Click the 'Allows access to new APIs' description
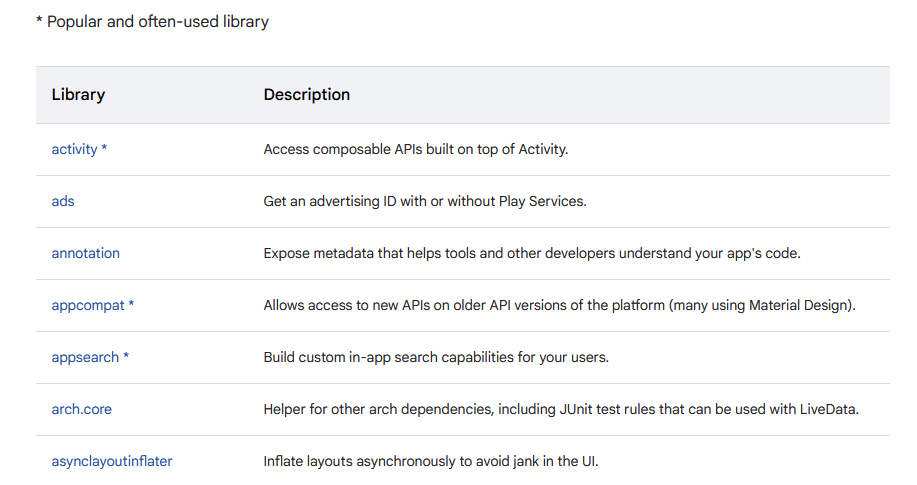The width and height of the screenshot is (917, 485). tap(559, 305)
